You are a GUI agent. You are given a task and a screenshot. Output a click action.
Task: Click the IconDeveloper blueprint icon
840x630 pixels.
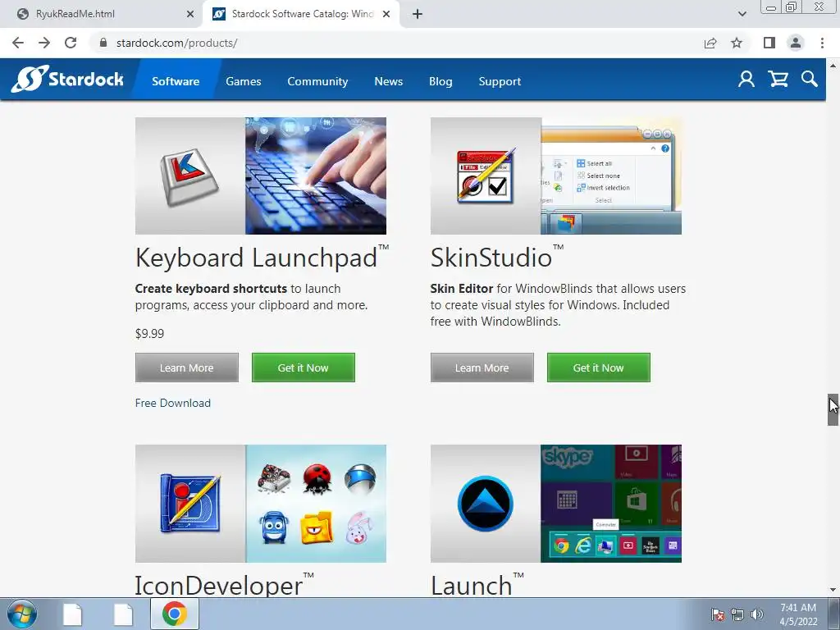pyautogui.click(x=190, y=504)
